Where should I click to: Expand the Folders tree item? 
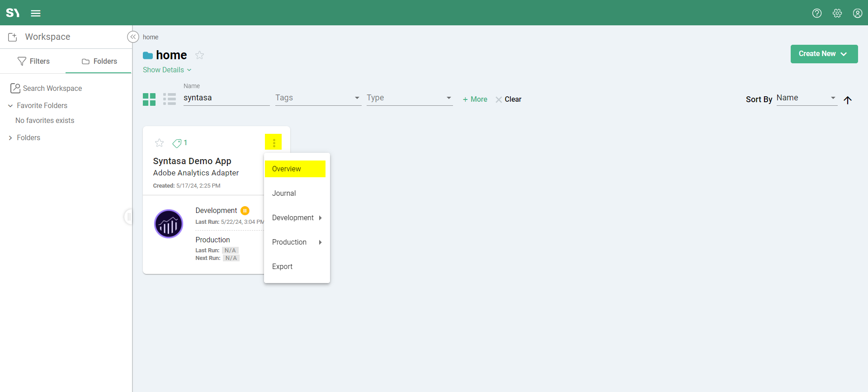10,138
